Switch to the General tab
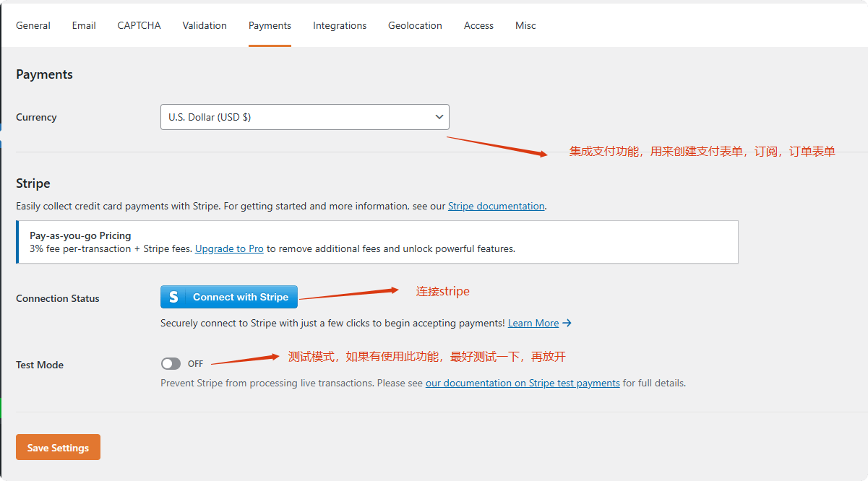The image size is (868, 481). click(x=33, y=25)
